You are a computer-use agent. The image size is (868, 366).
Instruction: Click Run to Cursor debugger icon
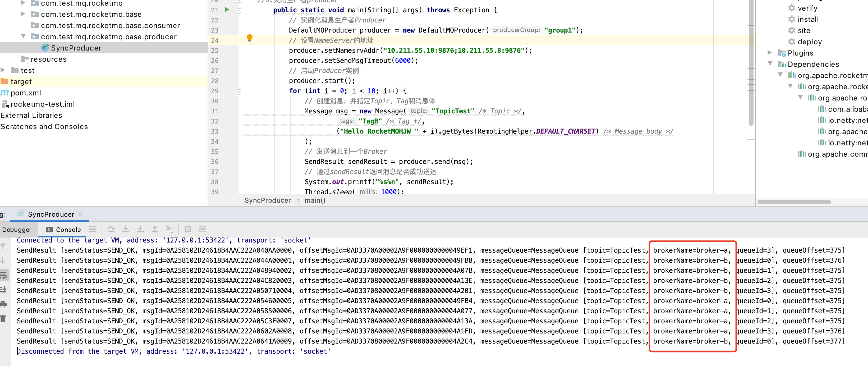click(x=169, y=229)
